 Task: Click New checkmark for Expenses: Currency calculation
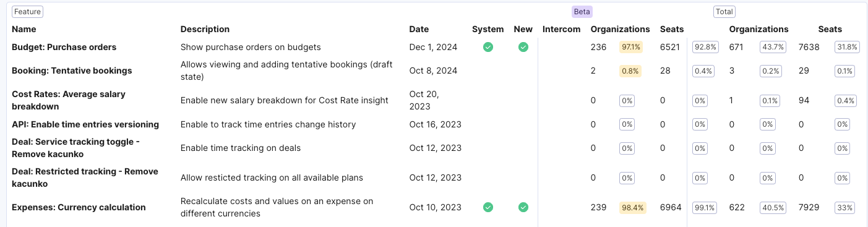tap(523, 207)
